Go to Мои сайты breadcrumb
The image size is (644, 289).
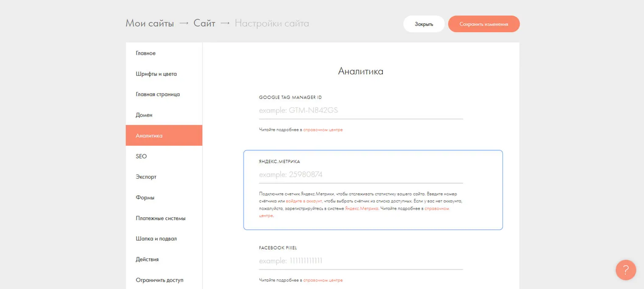coord(150,23)
